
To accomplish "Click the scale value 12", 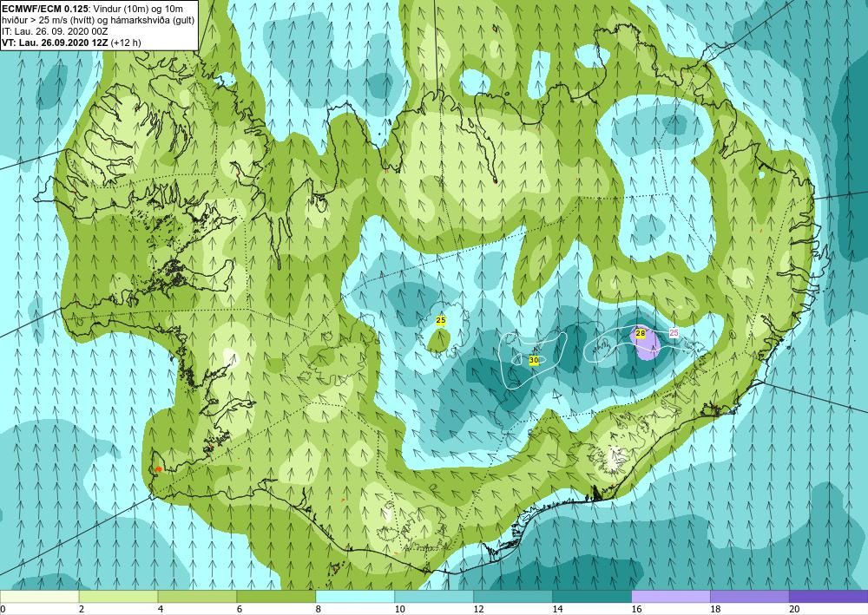I will (x=478, y=609).
